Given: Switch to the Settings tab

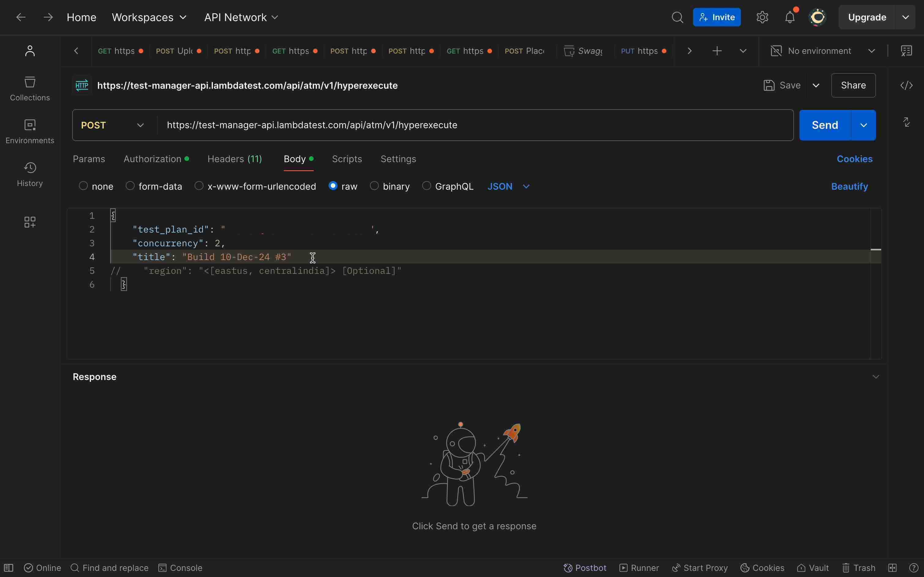Looking at the screenshot, I should click(398, 159).
